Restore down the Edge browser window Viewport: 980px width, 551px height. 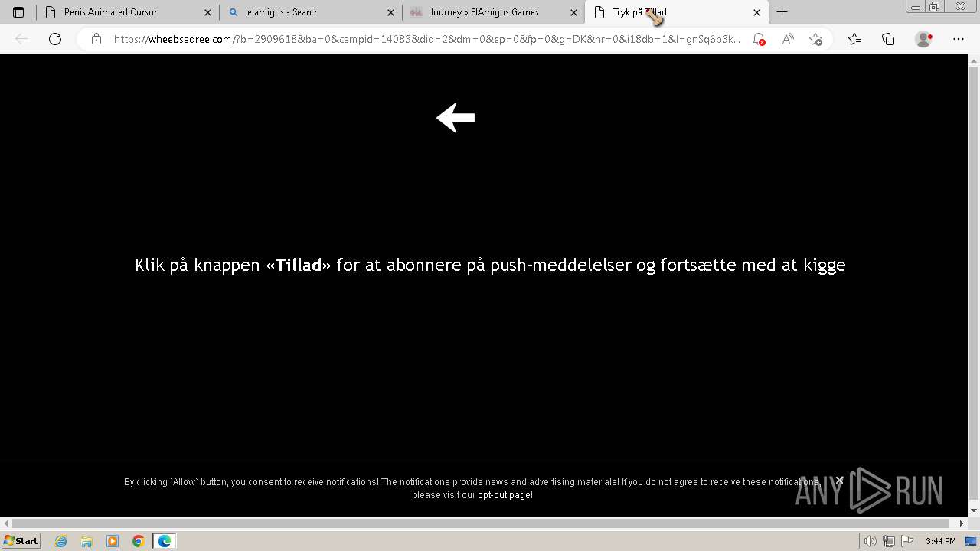(x=935, y=7)
